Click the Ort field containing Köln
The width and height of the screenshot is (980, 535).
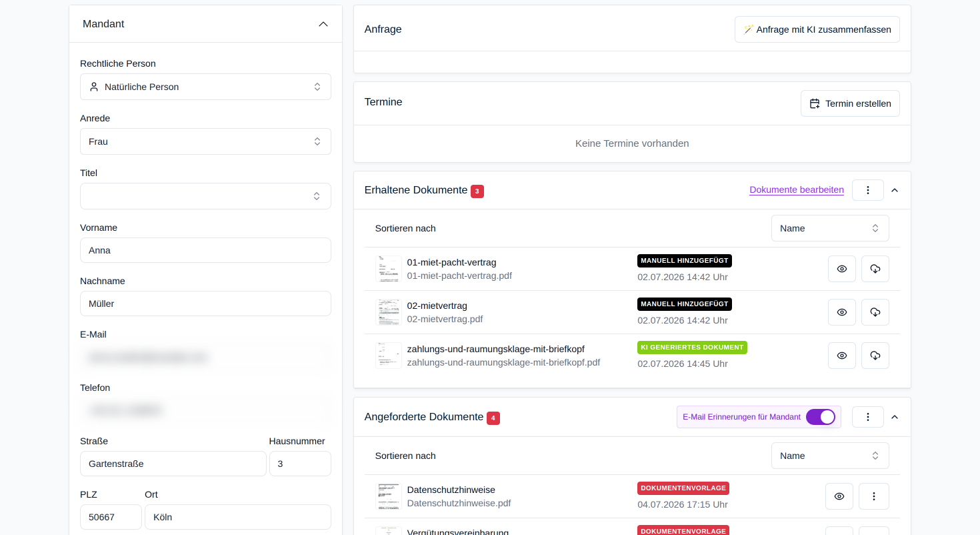(x=238, y=517)
